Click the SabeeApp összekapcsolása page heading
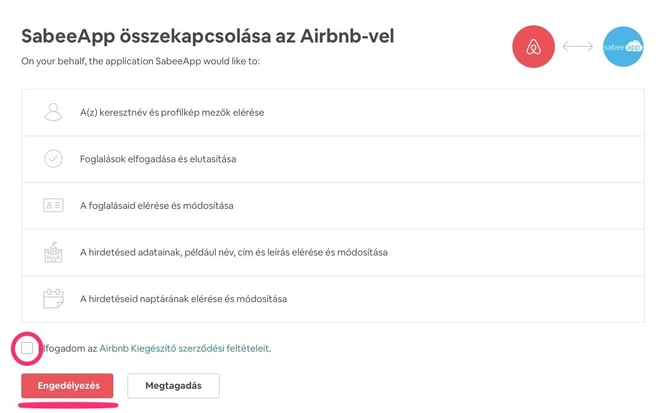The image size is (670, 413). 207,37
